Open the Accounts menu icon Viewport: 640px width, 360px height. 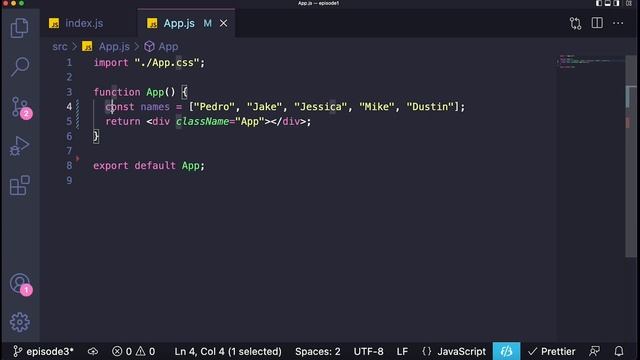(x=20, y=284)
